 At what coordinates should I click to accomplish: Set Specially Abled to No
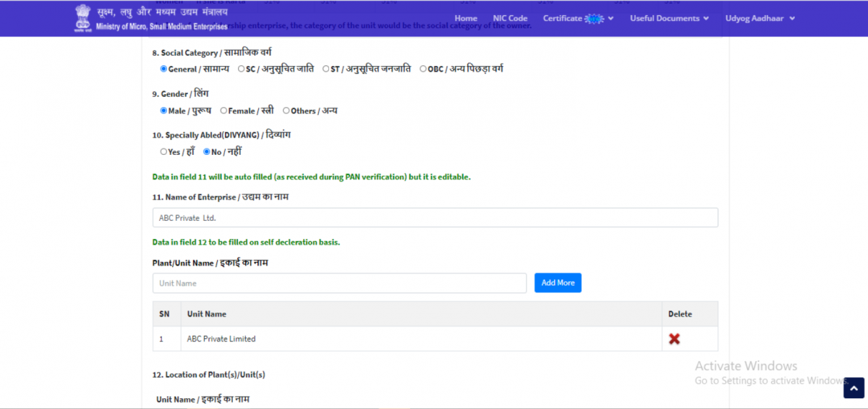[207, 152]
